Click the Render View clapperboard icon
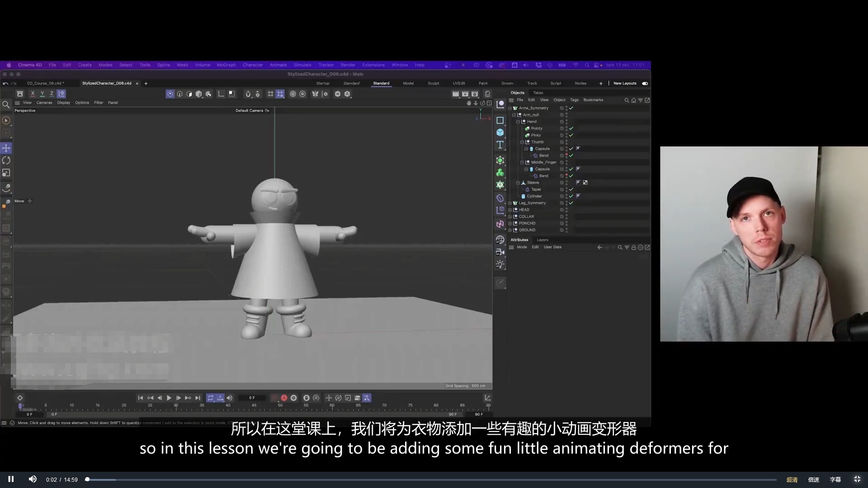Screen dimensions: 868x488 click(456, 94)
